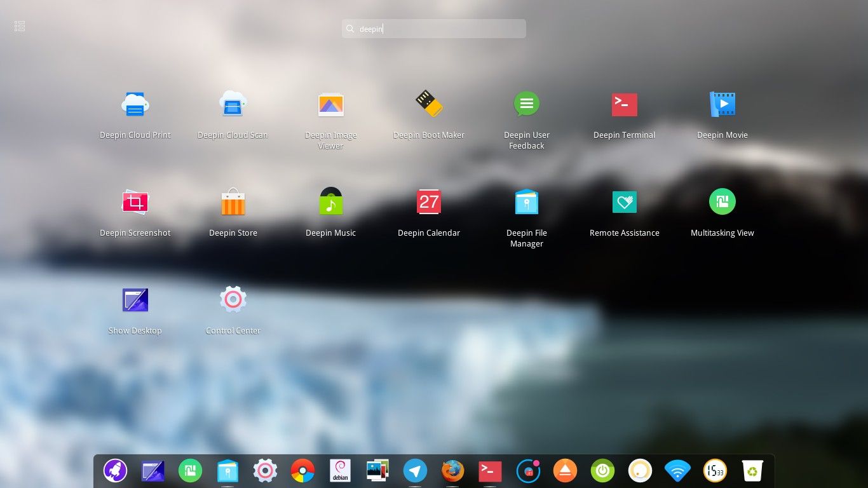Open Deepin User Feedback
This screenshot has height=488, width=868.
click(527, 105)
